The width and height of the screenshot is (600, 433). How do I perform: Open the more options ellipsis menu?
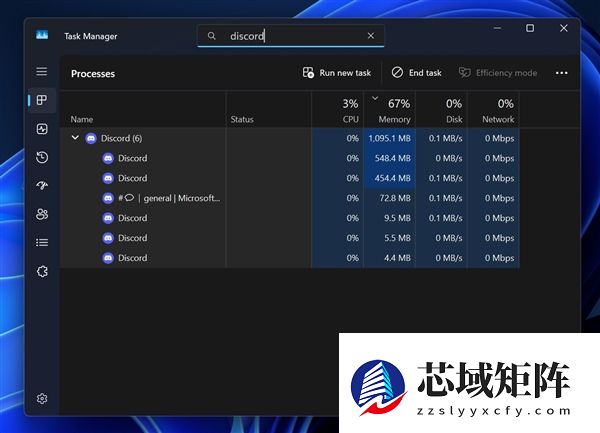[x=561, y=73]
